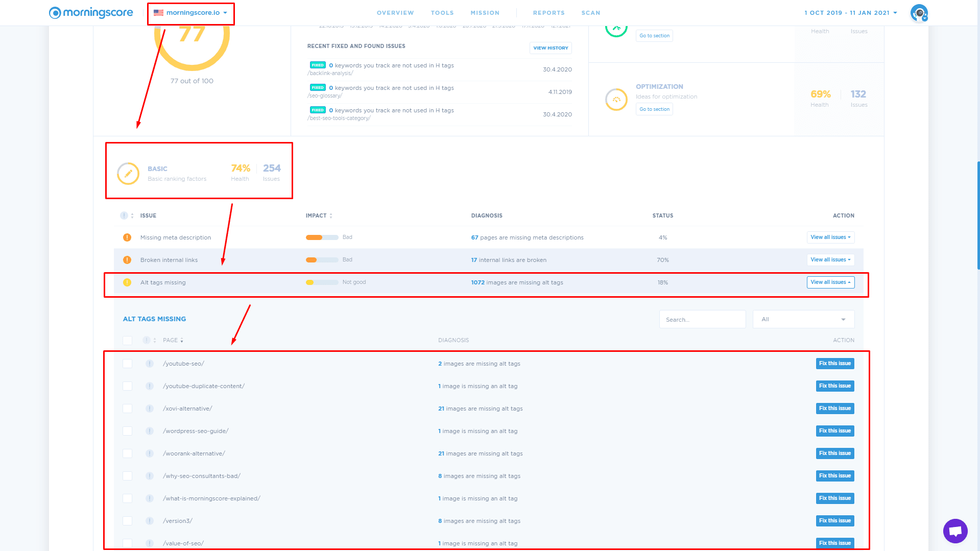
Task: Open the All filter dropdown
Action: pos(803,320)
